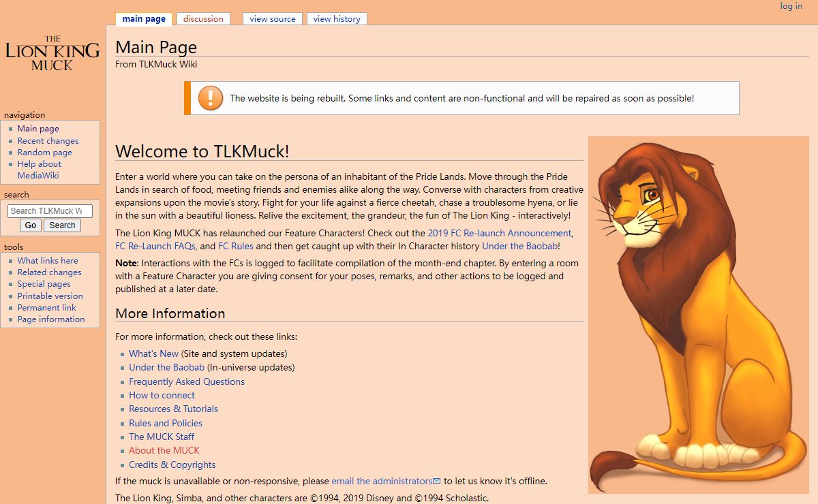Viewport: 818px width, 504px height.
Task: Switch to the main page tab
Action: [144, 19]
